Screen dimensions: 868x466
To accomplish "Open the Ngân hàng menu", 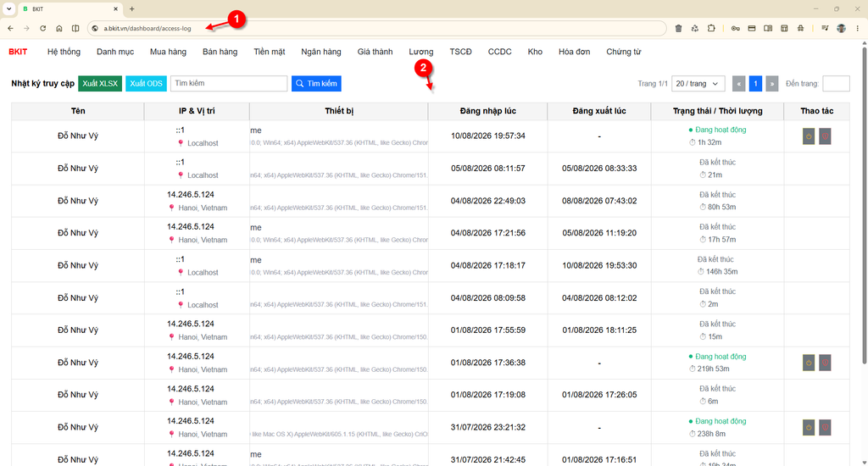I will [321, 52].
